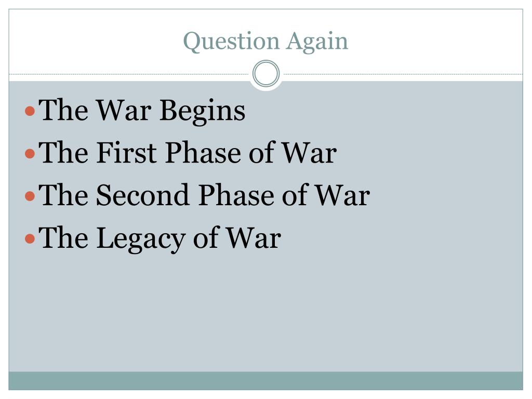
Task: Click the empty gray area below the bullets
Action: 265,312
